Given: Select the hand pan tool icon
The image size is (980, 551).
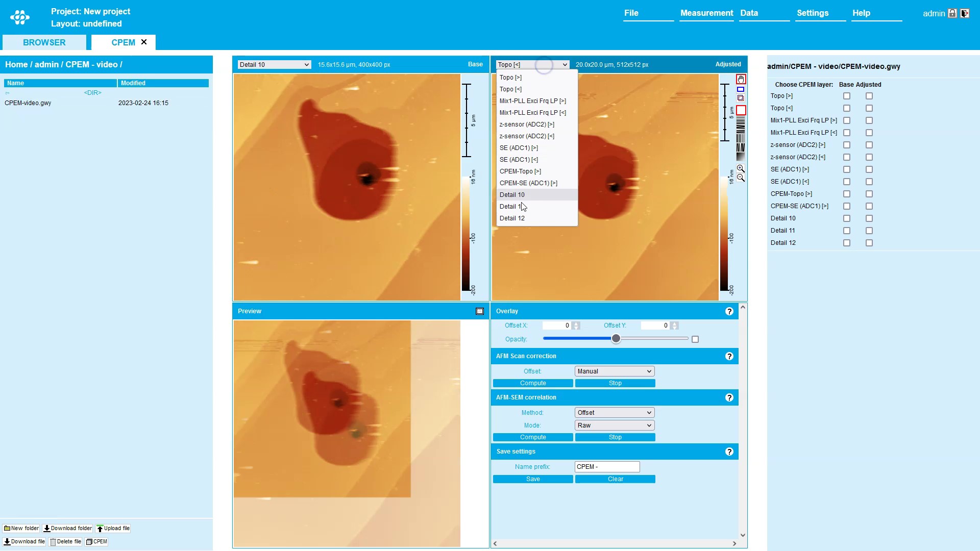Looking at the screenshot, I should pyautogui.click(x=741, y=79).
